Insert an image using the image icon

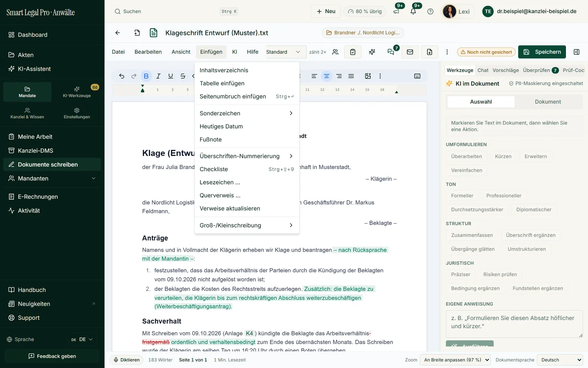click(x=368, y=76)
